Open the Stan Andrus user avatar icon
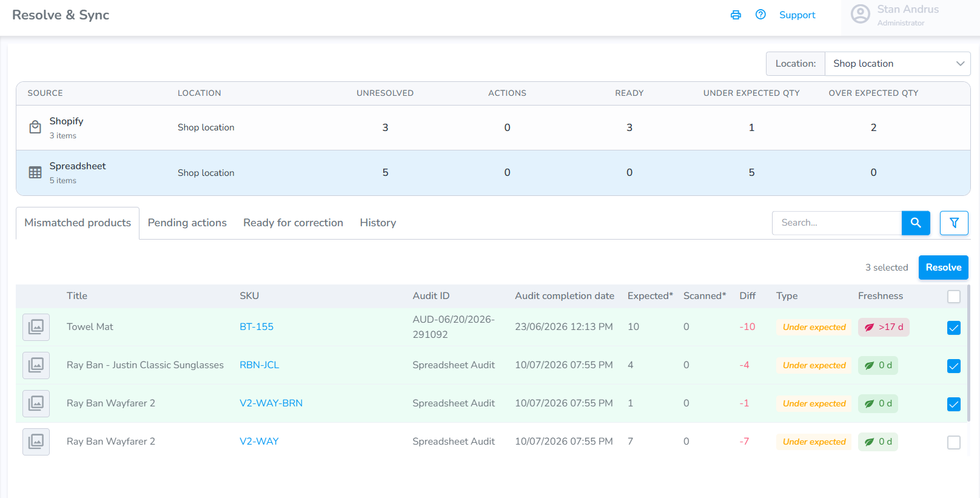The width and height of the screenshot is (980, 498). (x=861, y=14)
